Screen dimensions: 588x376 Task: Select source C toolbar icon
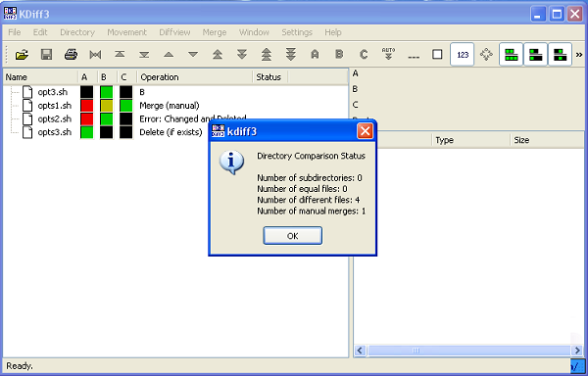(364, 55)
